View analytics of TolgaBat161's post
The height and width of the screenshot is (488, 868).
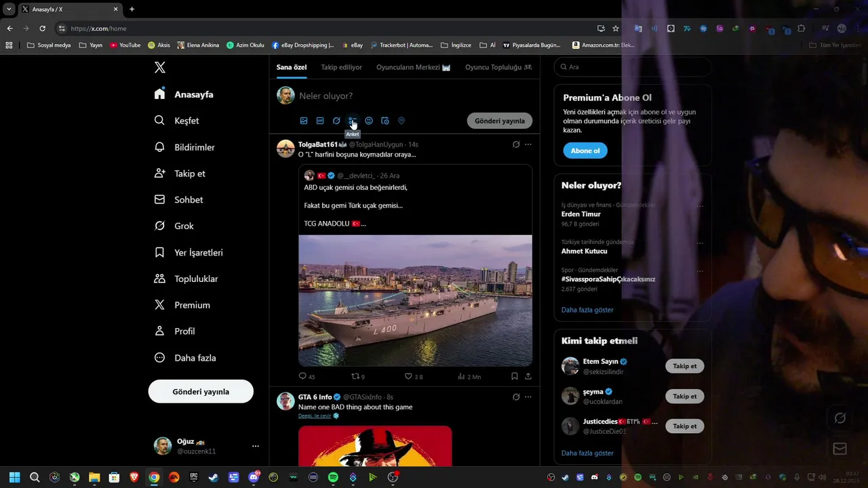[x=469, y=376]
